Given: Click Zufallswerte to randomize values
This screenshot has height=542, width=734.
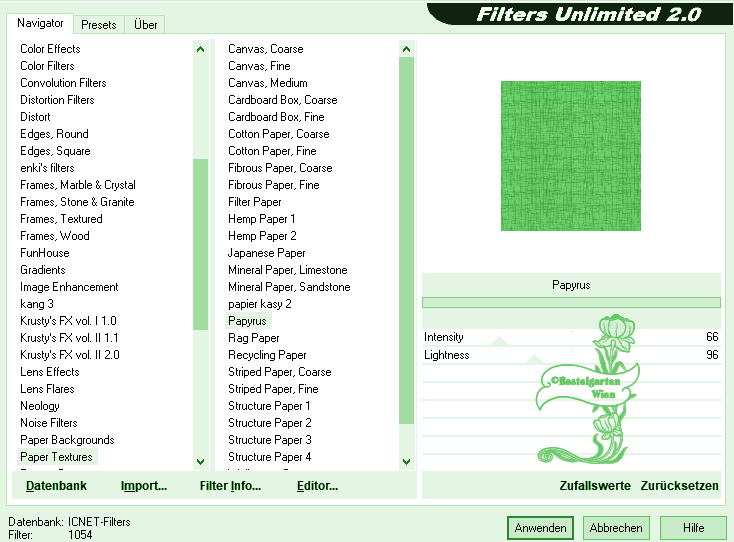Looking at the screenshot, I should coord(595,486).
